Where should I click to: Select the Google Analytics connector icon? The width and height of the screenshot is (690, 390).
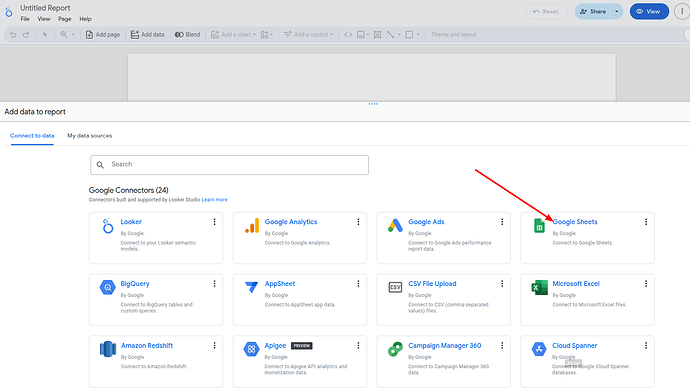tap(252, 225)
